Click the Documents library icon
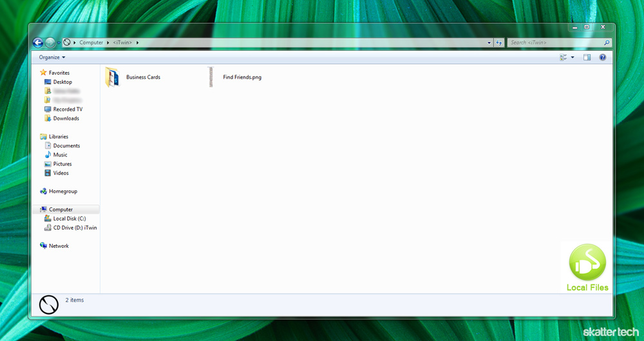Image resolution: width=644 pixels, height=341 pixels. click(x=48, y=145)
